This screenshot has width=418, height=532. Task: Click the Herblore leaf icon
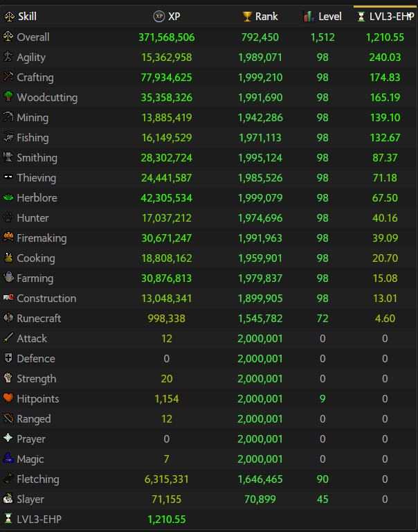coord(8,197)
